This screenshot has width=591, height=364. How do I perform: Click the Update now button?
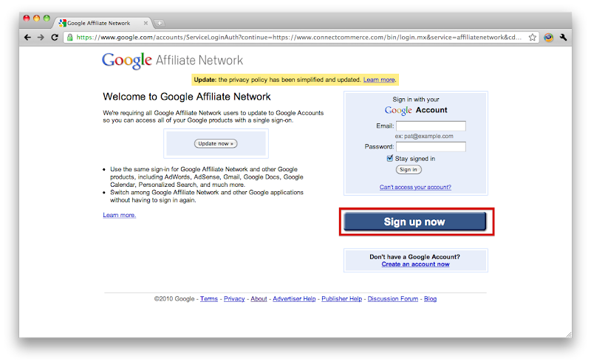216,143
